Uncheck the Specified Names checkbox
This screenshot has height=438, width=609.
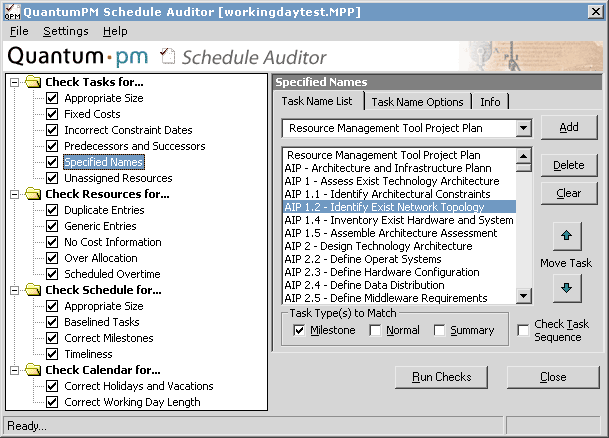pyautogui.click(x=52, y=162)
